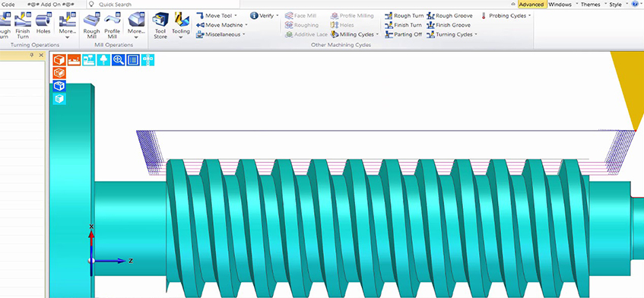Toggle the light blue hatched cube icon
The height and width of the screenshot is (298, 644).
[x=59, y=99]
